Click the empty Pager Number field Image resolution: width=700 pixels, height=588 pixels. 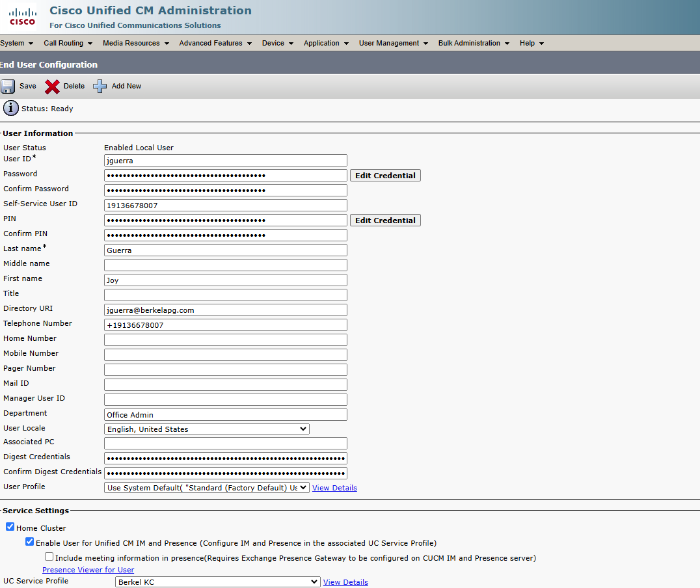pyautogui.click(x=226, y=370)
